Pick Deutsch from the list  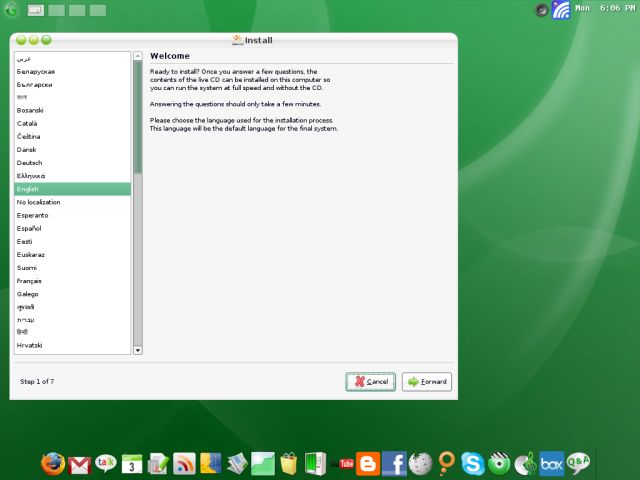(x=73, y=162)
